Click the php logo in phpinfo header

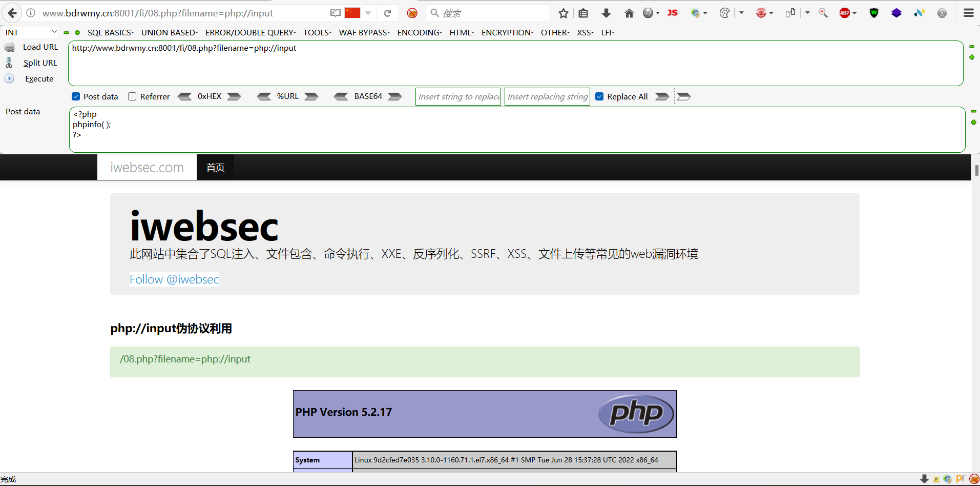point(636,413)
